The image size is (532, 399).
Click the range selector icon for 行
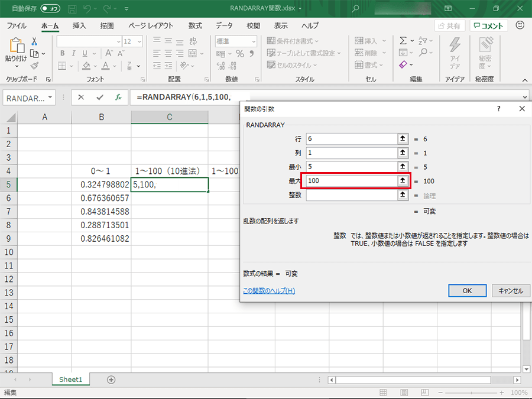click(x=403, y=138)
